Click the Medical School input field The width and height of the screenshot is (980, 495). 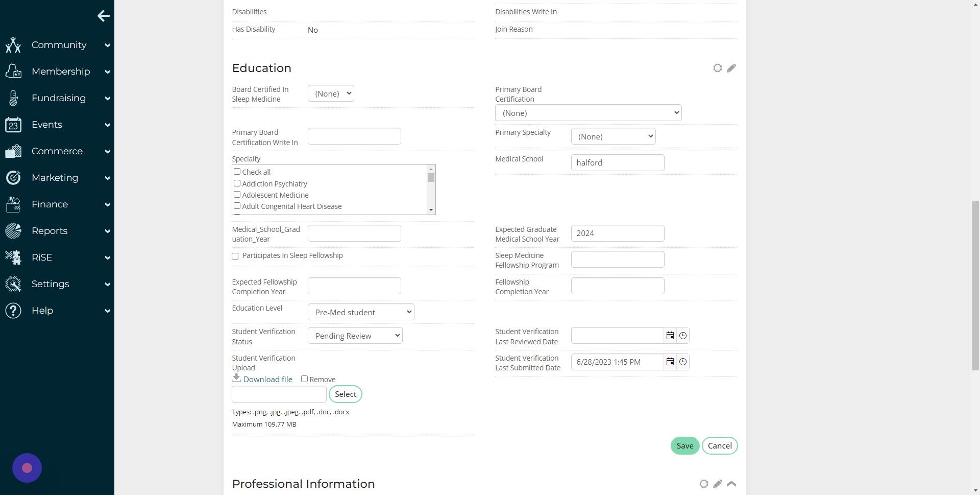tap(618, 163)
